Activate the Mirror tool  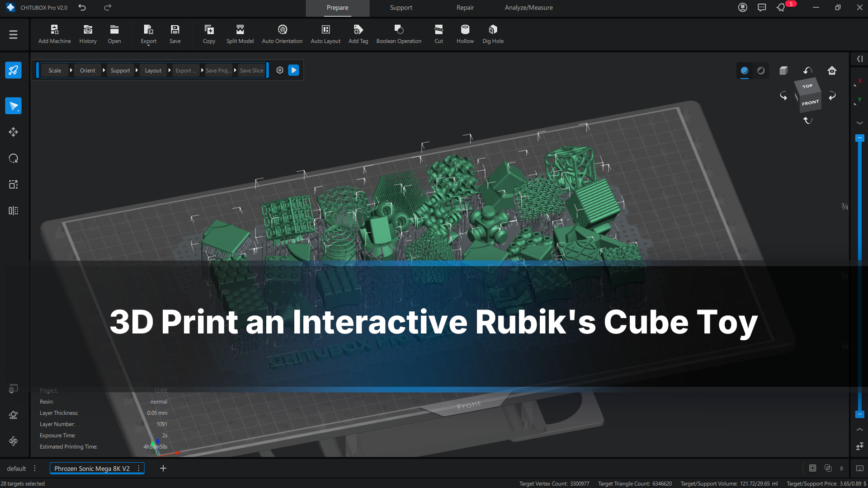13,211
